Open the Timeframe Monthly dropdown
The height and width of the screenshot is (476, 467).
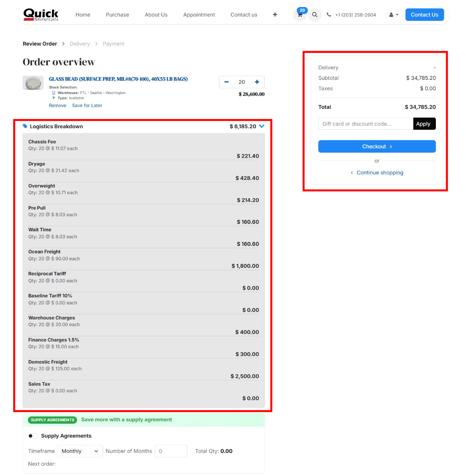tap(80, 451)
